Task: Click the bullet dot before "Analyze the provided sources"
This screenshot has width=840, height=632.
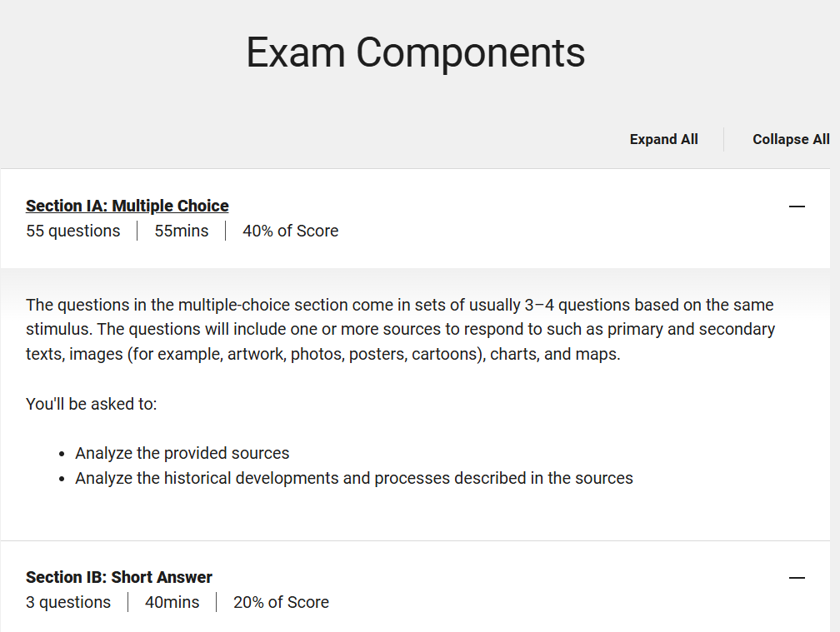Action: [x=62, y=455]
